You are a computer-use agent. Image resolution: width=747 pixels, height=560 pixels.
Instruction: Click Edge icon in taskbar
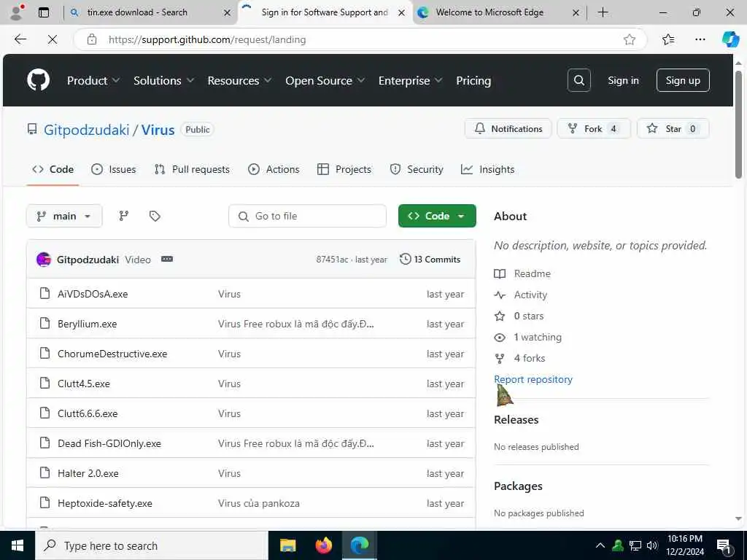pyautogui.click(x=360, y=545)
